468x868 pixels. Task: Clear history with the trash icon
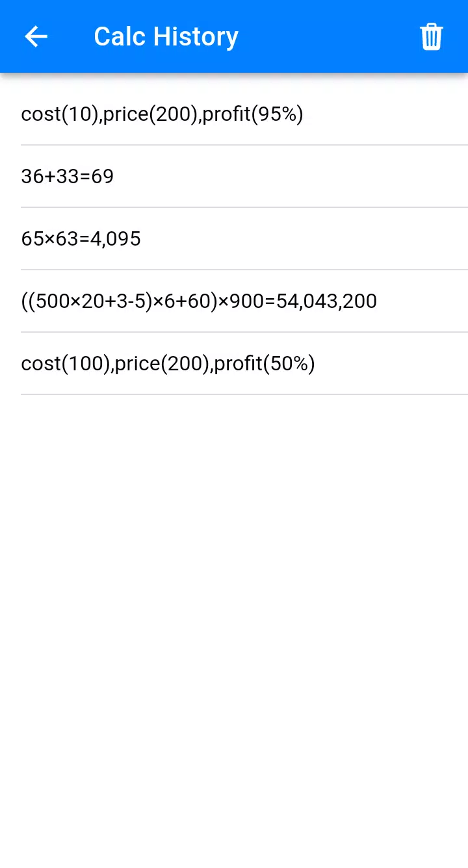[x=431, y=36]
